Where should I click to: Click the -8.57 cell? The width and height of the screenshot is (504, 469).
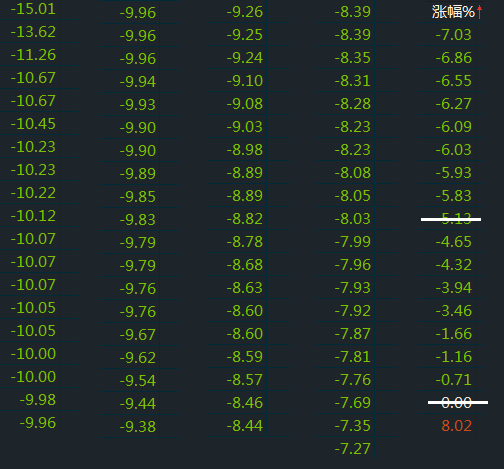click(x=245, y=380)
